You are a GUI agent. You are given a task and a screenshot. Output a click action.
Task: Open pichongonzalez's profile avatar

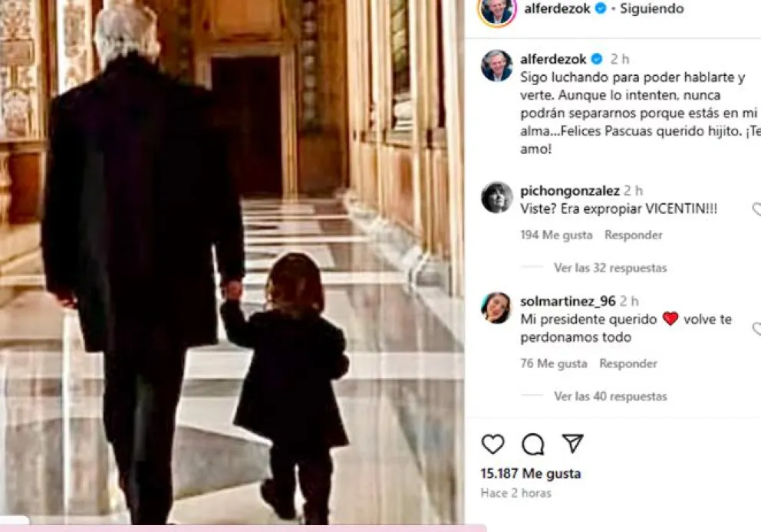point(497,197)
